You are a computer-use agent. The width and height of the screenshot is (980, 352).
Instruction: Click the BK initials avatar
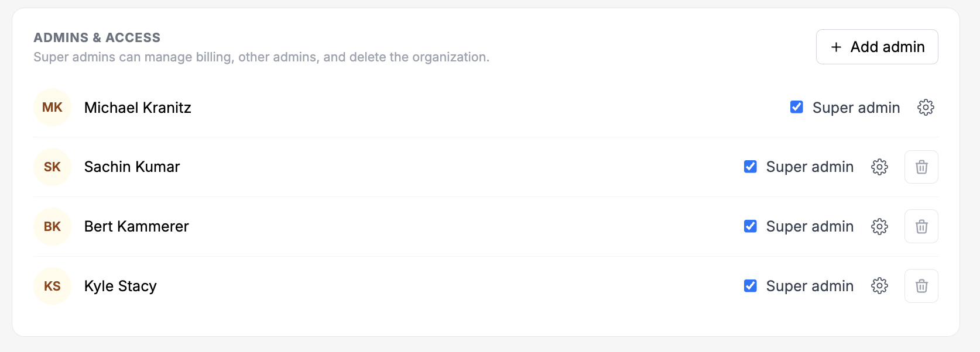[x=52, y=226]
